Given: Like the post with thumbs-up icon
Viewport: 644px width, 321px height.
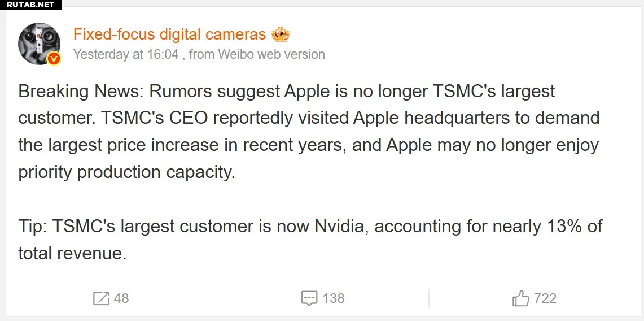Looking at the screenshot, I should [520, 298].
